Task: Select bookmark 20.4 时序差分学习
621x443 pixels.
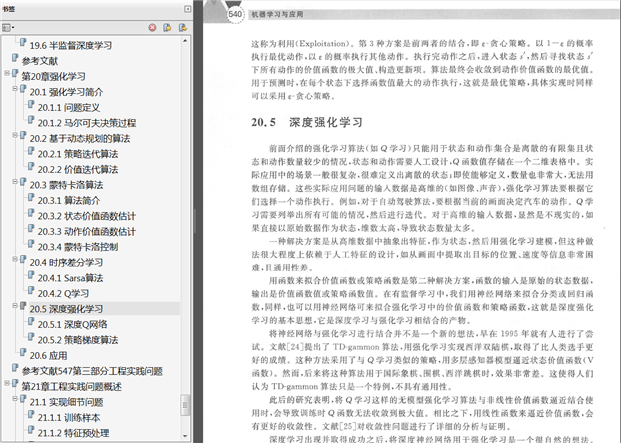Action: click(x=66, y=262)
